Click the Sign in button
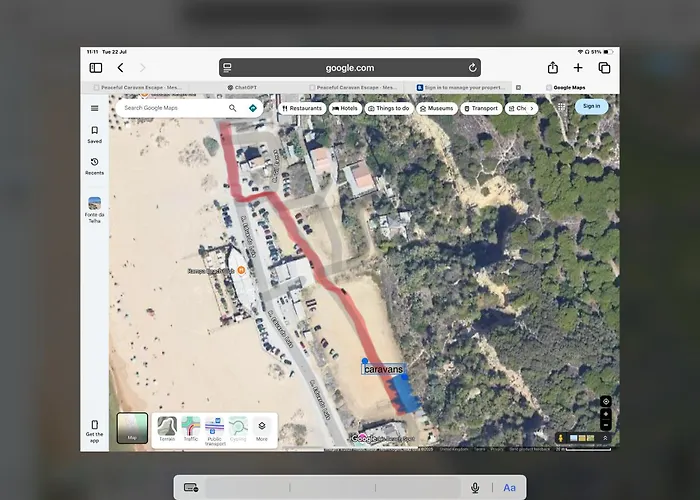The width and height of the screenshot is (700, 500). (591, 106)
